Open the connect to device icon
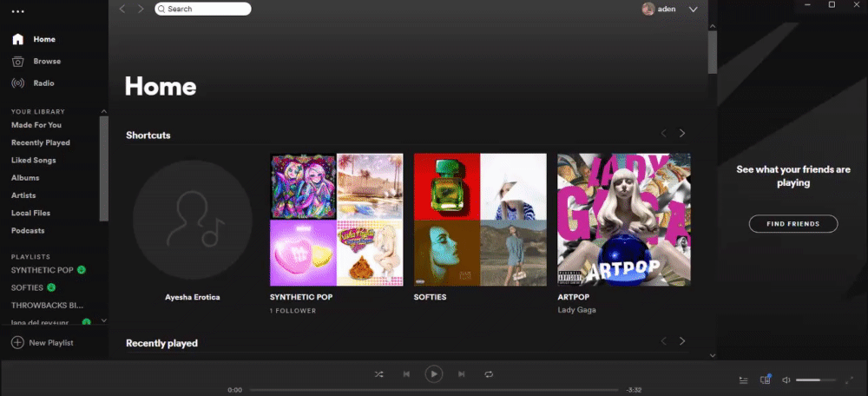 pos(766,379)
